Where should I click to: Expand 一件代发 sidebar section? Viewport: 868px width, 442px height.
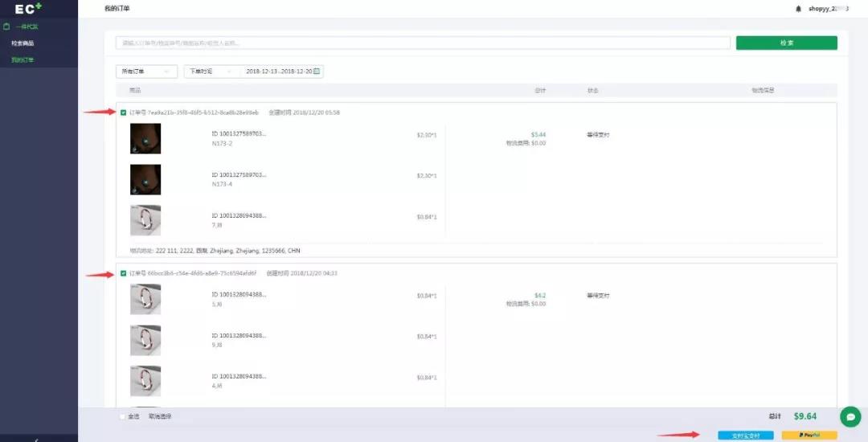[27, 27]
